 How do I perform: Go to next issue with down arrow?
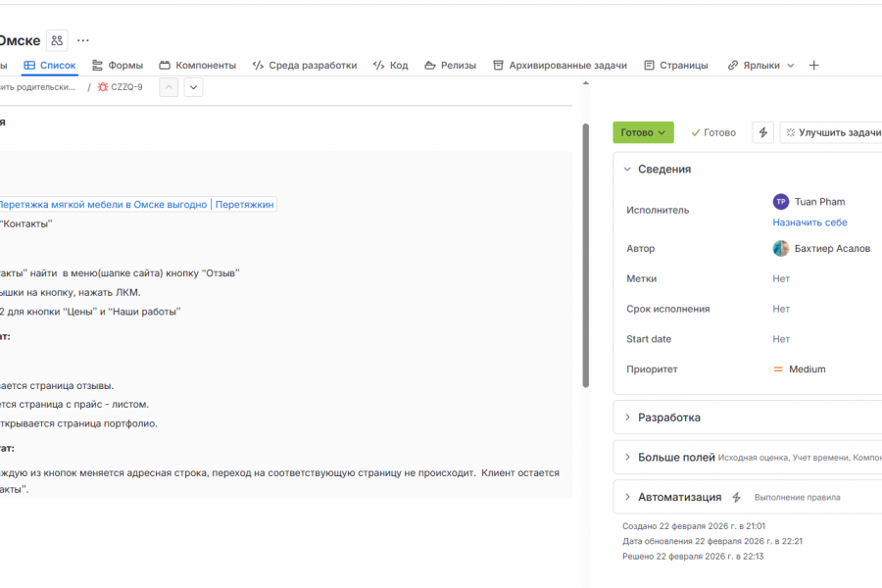tap(194, 87)
